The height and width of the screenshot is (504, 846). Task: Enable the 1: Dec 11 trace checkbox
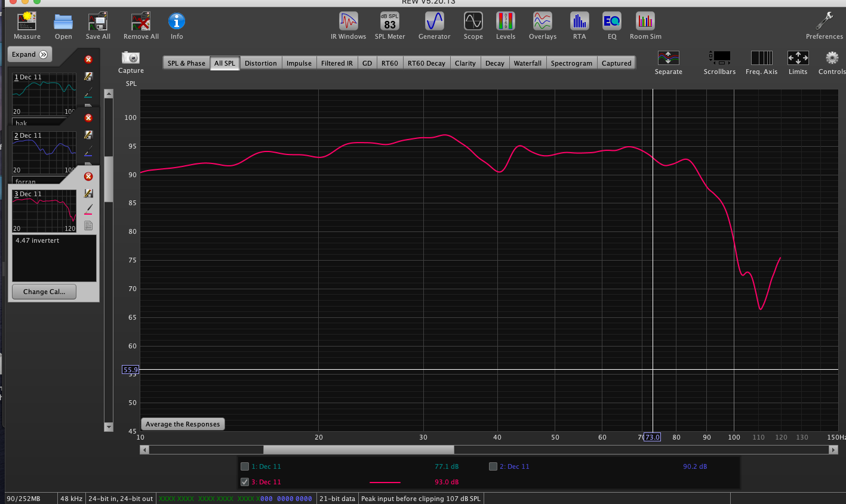coord(245,466)
